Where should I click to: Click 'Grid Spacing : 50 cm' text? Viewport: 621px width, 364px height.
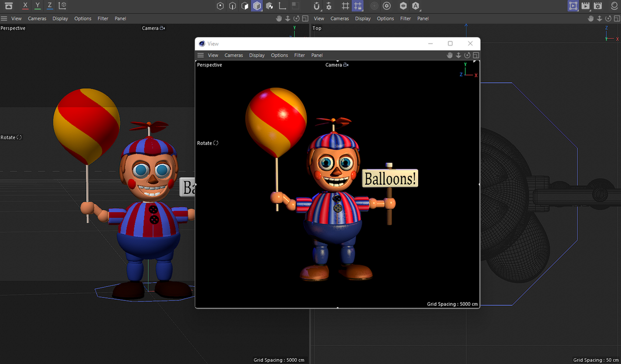point(596,360)
